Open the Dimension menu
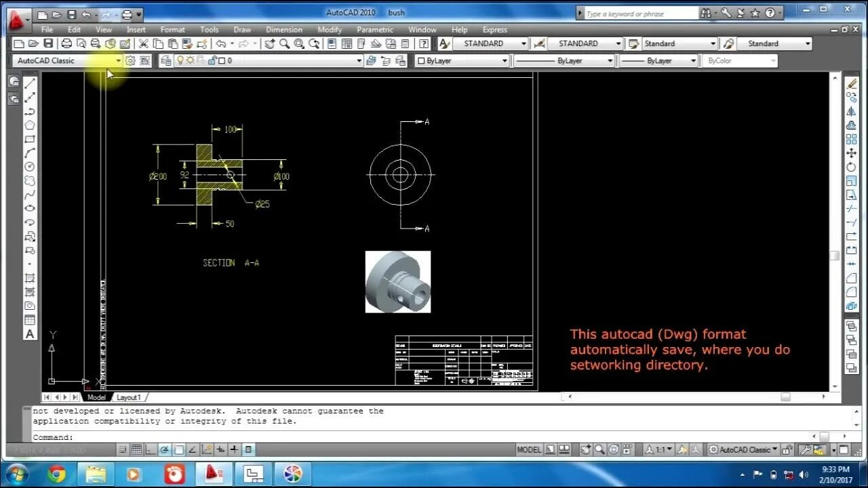868x488 pixels. coord(284,30)
